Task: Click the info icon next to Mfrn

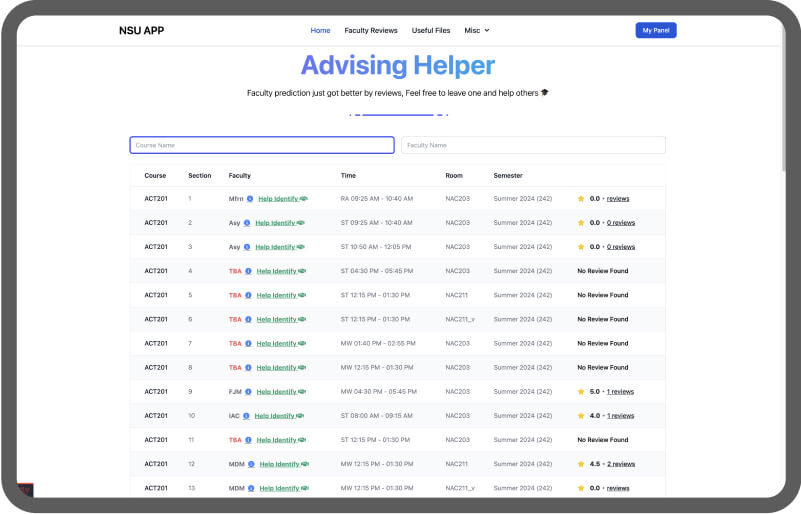Action: 250,199
